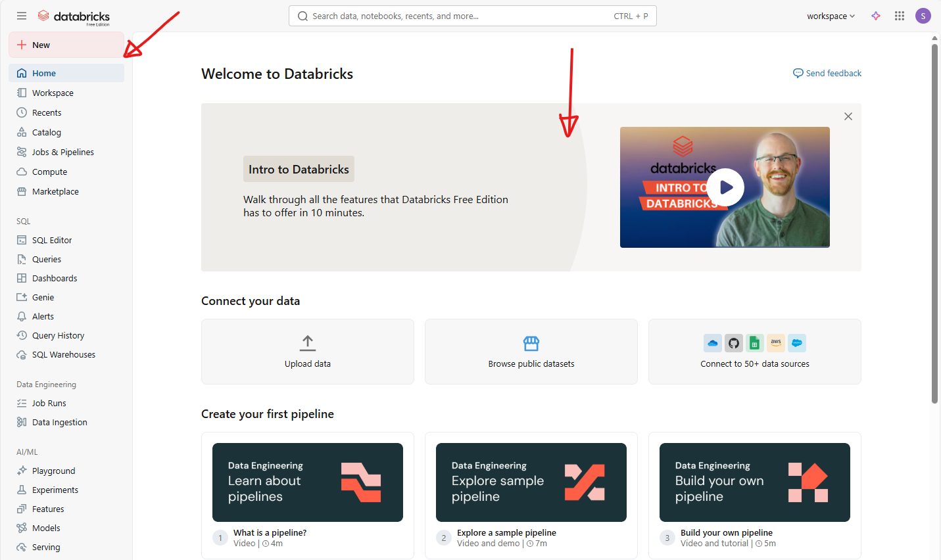
Task: Click the Send feedback link
Action: (x=827, y=73)
